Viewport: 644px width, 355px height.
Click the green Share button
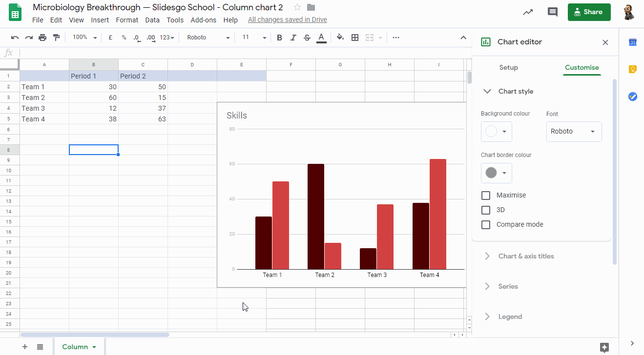coord(589,12)
